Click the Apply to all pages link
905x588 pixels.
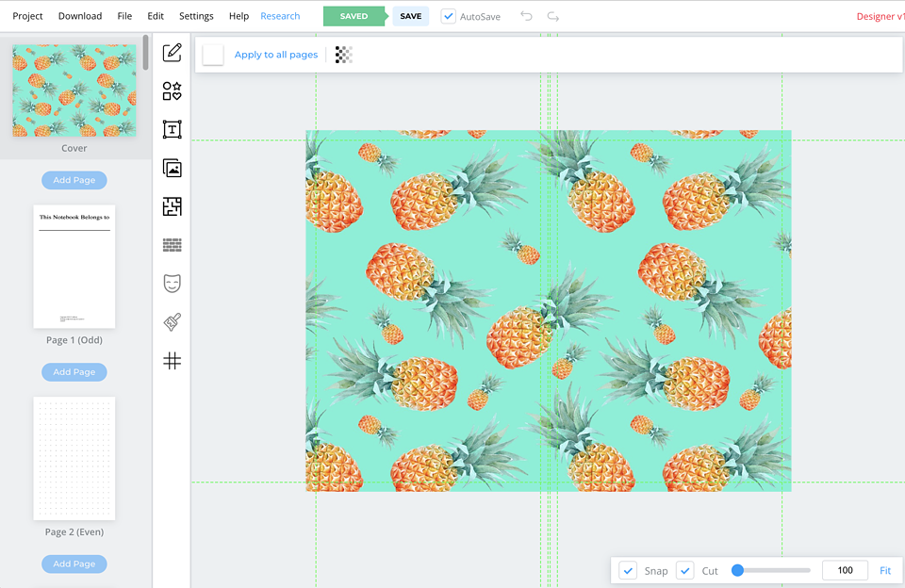pyautogui.click(x=276, y=55)
